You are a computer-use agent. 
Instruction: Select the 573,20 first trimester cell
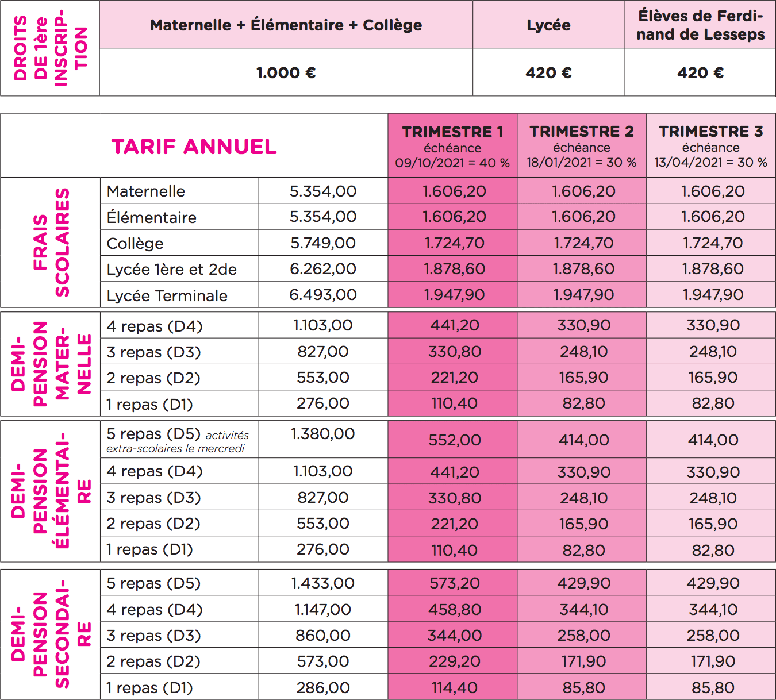tap(454, 583)
